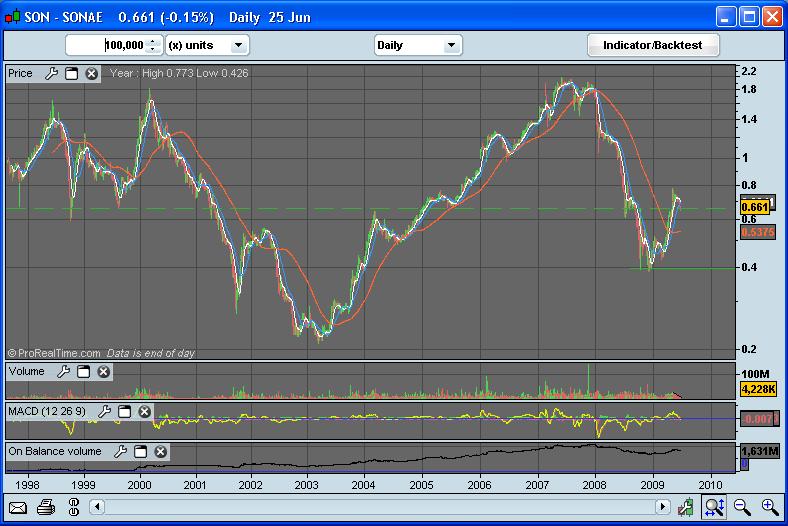Close the Price panel
Image resolution: width=788 pixels, height=526 pixels.
click(x=91, y=74)
